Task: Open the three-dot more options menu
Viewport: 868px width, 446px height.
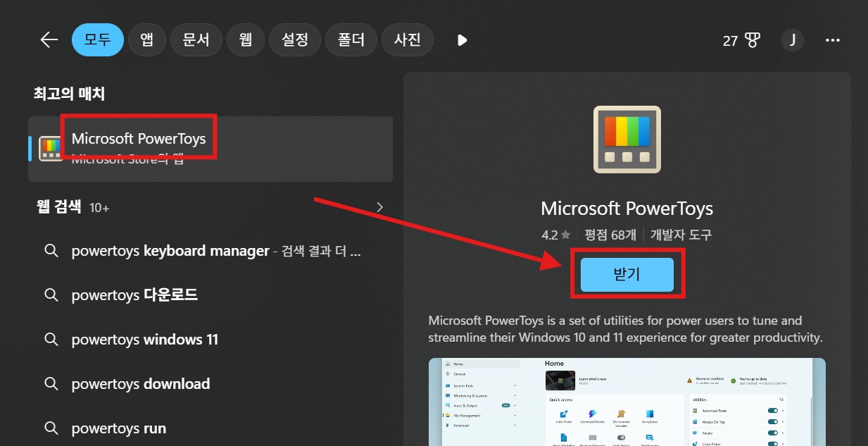Action: click(x=833, y=40)
